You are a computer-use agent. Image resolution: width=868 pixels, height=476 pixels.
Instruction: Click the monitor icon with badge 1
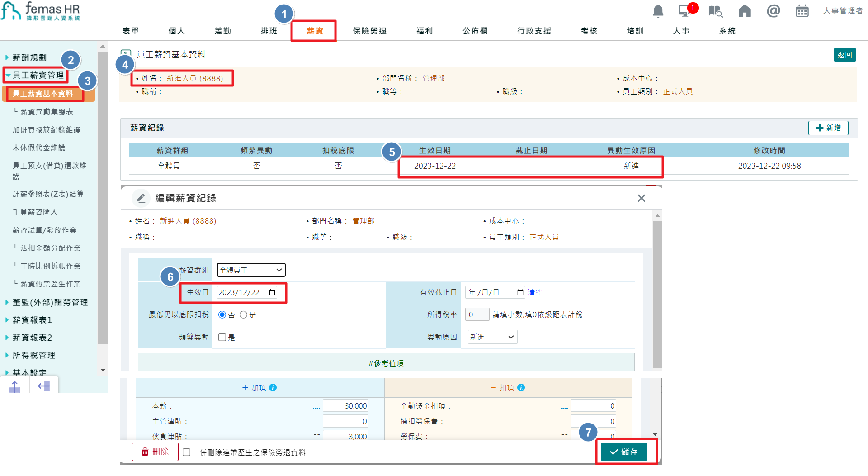(685, 11)
